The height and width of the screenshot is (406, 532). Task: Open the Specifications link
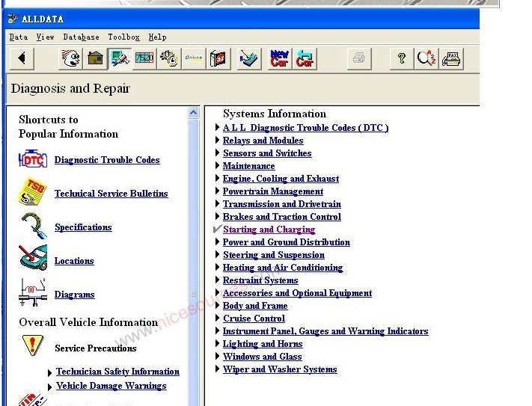click(x=83, y=227)
